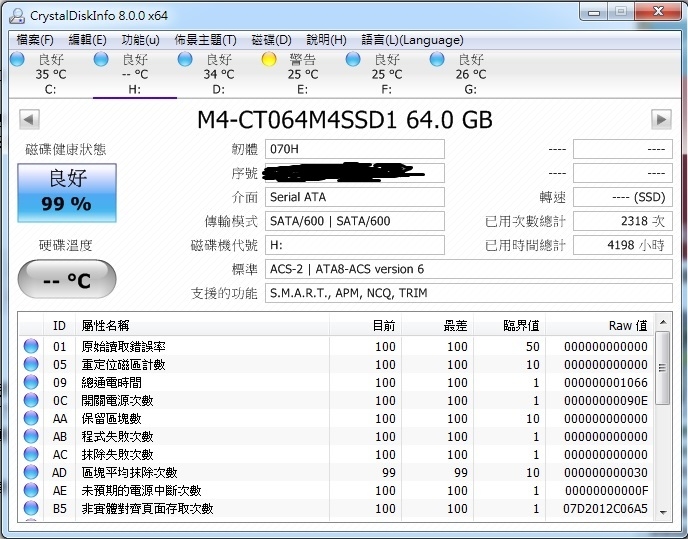
Task: Select drive D: status icon
Action: pos(185,59)
